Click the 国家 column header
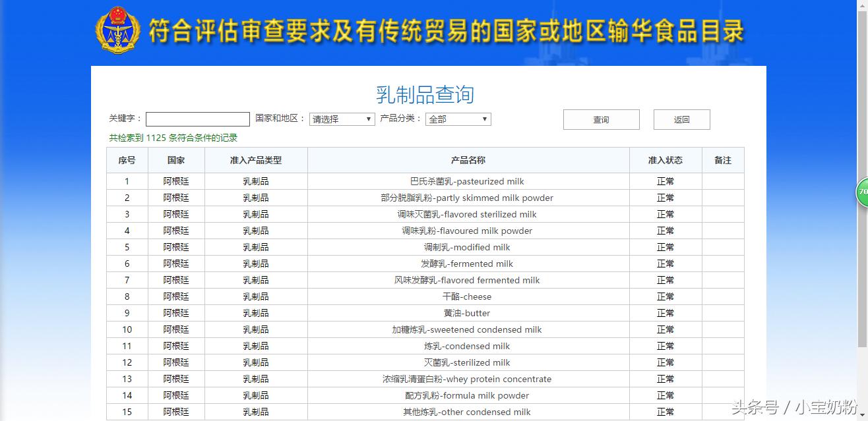Screen dimensions: 868x421 point(175,159)
